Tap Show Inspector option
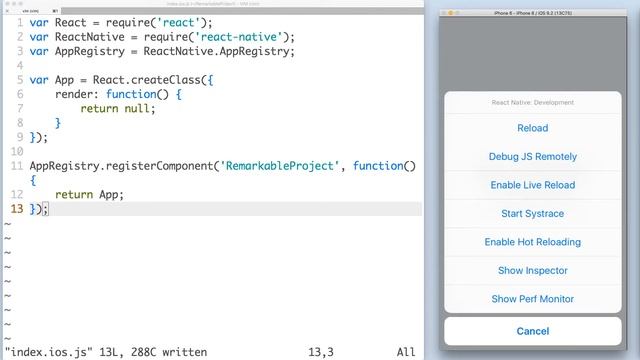 533,271
